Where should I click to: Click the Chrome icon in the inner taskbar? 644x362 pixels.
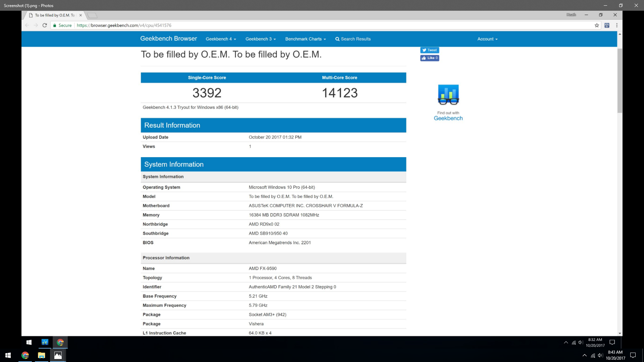coord(60,342)
